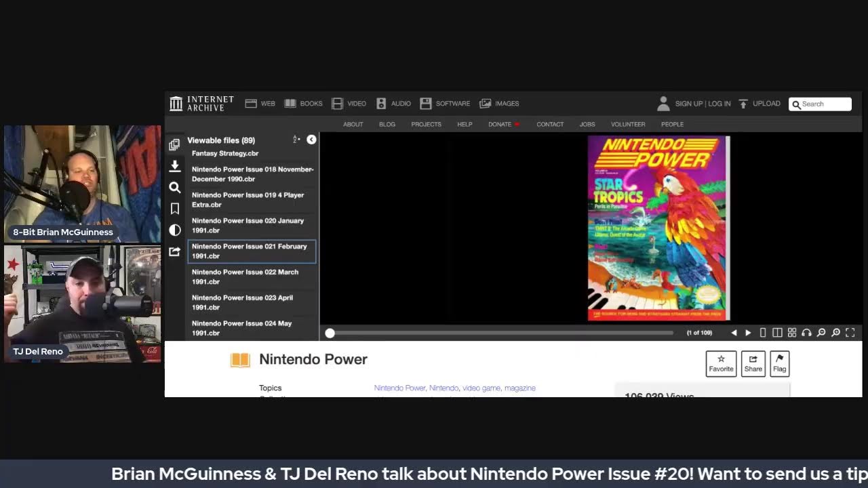This screenshot has height=488, width=868.
Task: Click the Favorite star button
Action: pyautogui.click(x=721, y=363)
